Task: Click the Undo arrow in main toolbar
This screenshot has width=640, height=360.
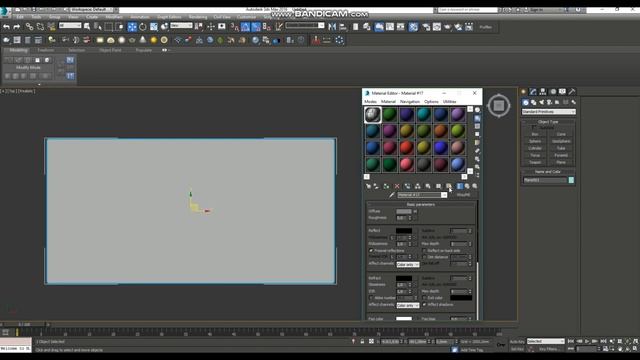Action: pyautogui.click(x=6, y=27)
